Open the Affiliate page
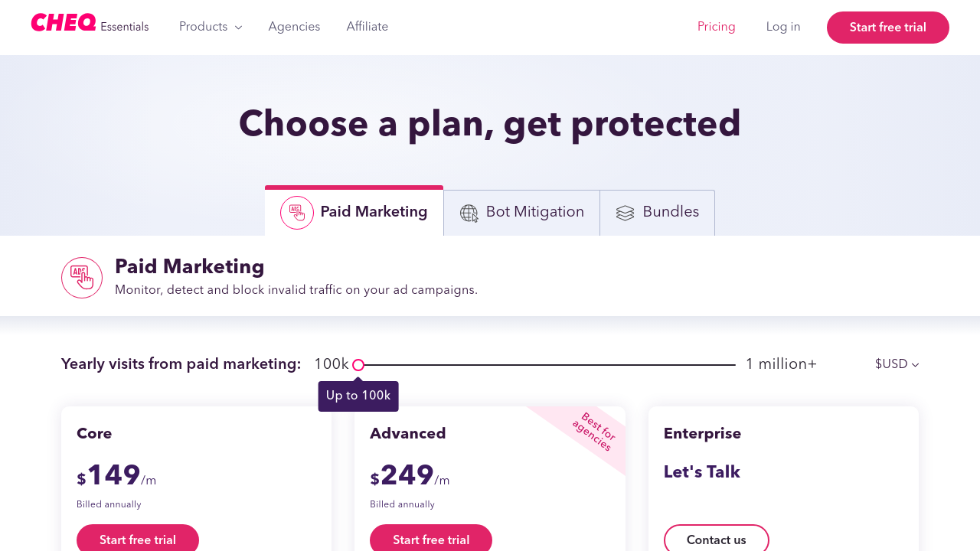Viewport: 980px width, 551px height. coord(367,27)
